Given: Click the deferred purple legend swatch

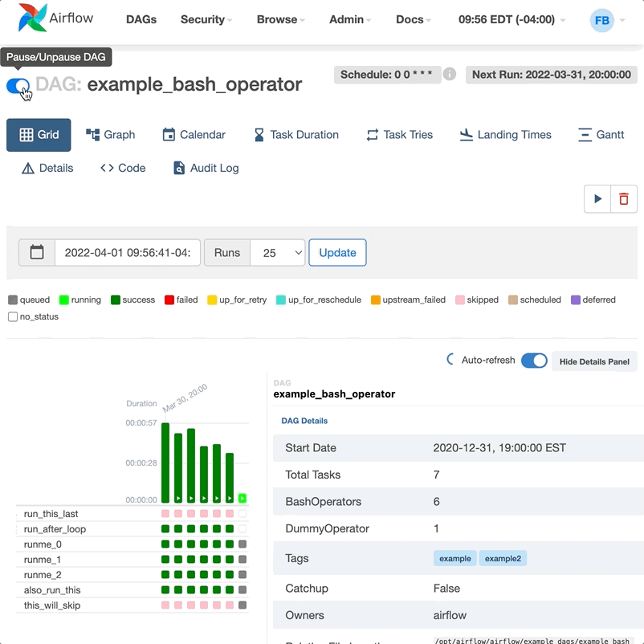Looking at the screenshot, I should tap(576, 300).
